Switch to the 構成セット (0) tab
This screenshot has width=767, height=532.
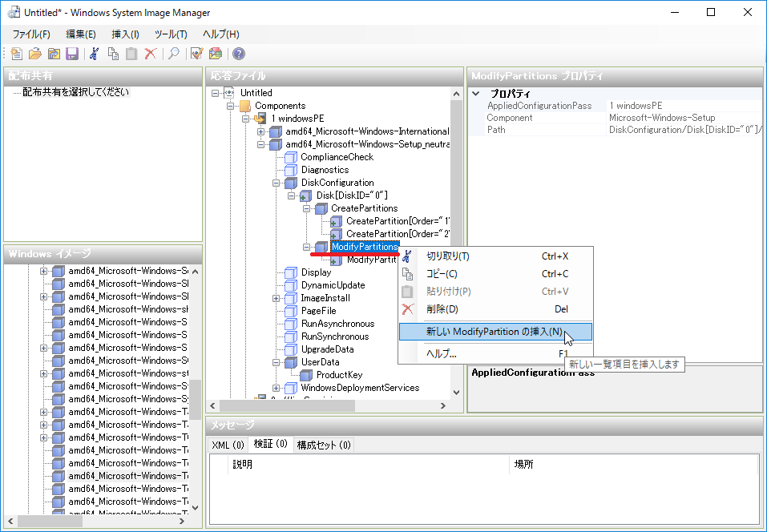pos(324,445)
